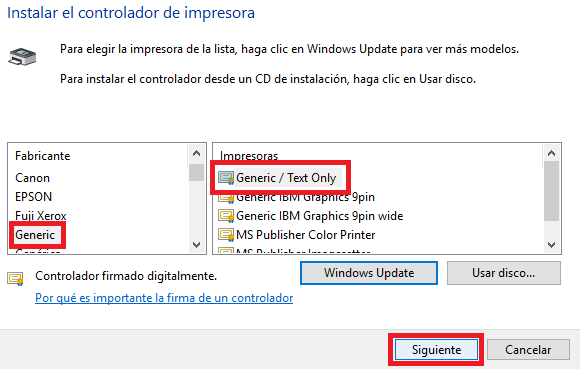Open the Usar disco... dialog
The height and width of the screenshot is (369, 580).
point(503,273)
